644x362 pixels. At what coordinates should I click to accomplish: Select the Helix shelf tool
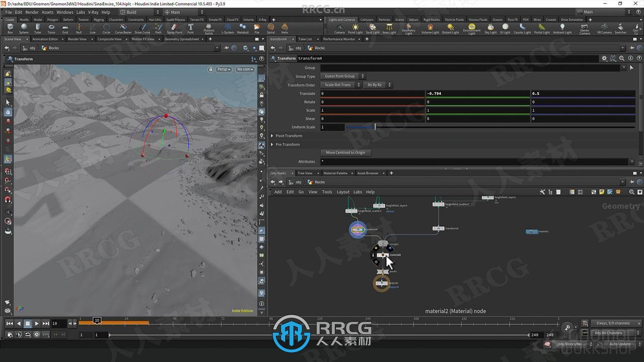285,29
